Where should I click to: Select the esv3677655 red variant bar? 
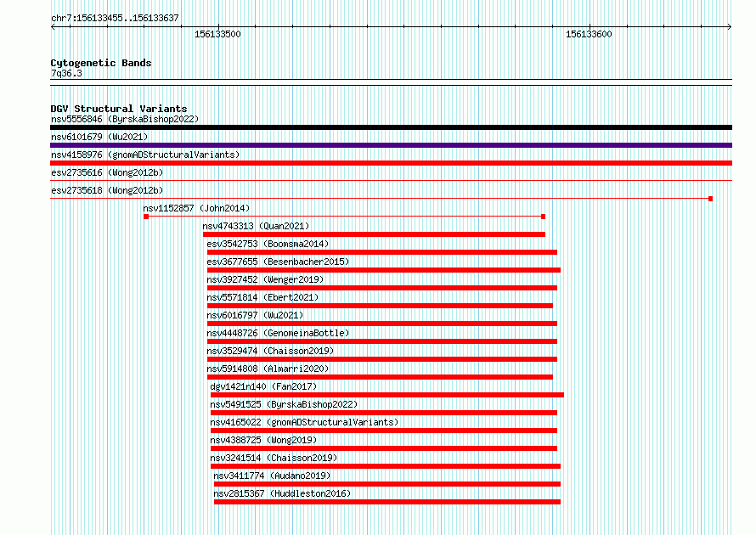point(384,270)
